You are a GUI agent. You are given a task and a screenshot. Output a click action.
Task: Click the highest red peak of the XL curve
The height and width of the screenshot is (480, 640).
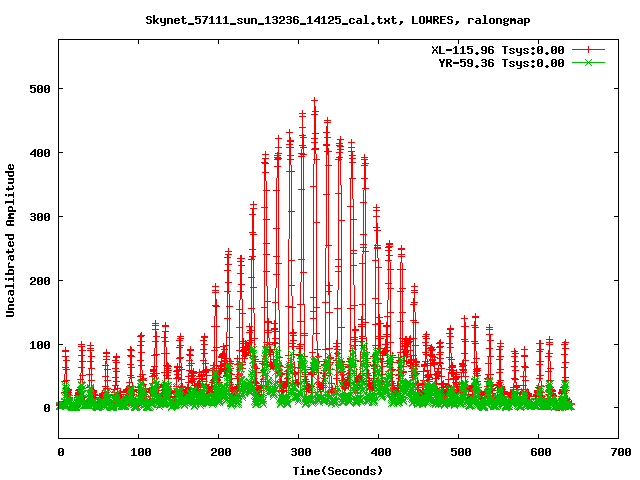click(x=314, y=100)
